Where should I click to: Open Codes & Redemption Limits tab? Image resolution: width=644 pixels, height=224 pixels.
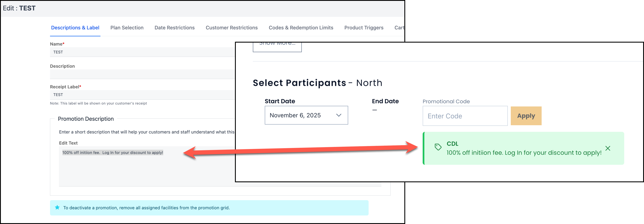(301, 28)
